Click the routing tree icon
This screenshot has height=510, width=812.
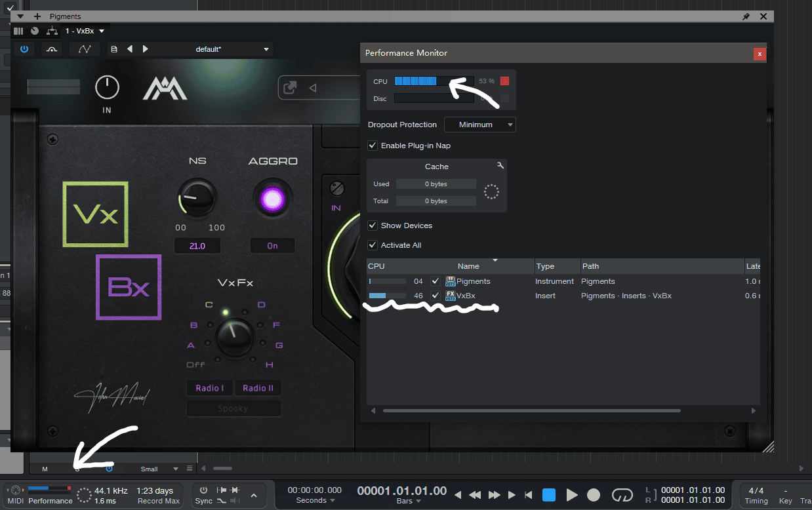tap(52, 30)
